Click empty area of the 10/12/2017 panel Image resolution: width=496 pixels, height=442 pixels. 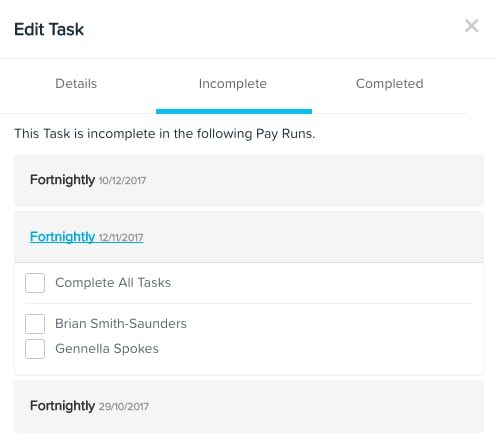coord(315,180)
